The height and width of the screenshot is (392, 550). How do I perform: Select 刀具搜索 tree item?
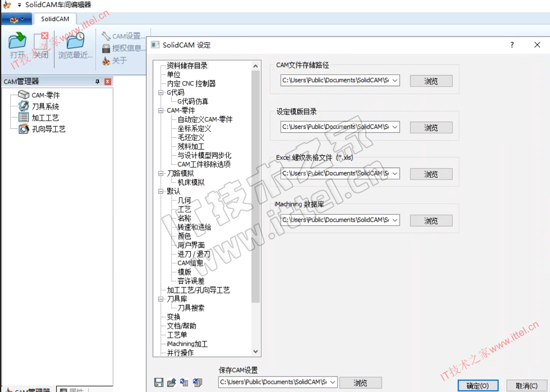click(x=191, y=308)
